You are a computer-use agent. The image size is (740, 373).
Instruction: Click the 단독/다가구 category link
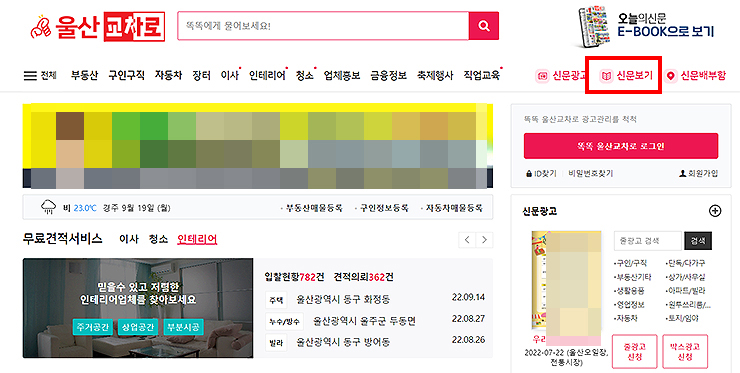(686, 263)
